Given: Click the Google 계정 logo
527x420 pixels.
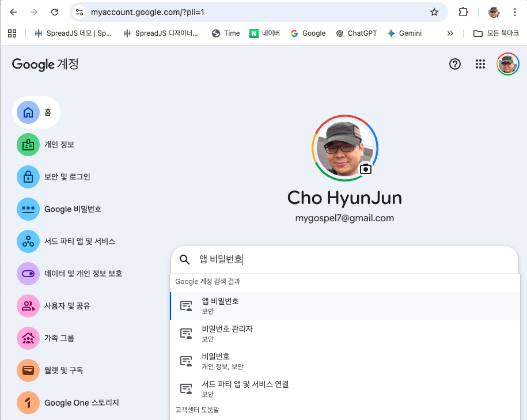Looking at the screenshot, I should click(x=45, y=64).
